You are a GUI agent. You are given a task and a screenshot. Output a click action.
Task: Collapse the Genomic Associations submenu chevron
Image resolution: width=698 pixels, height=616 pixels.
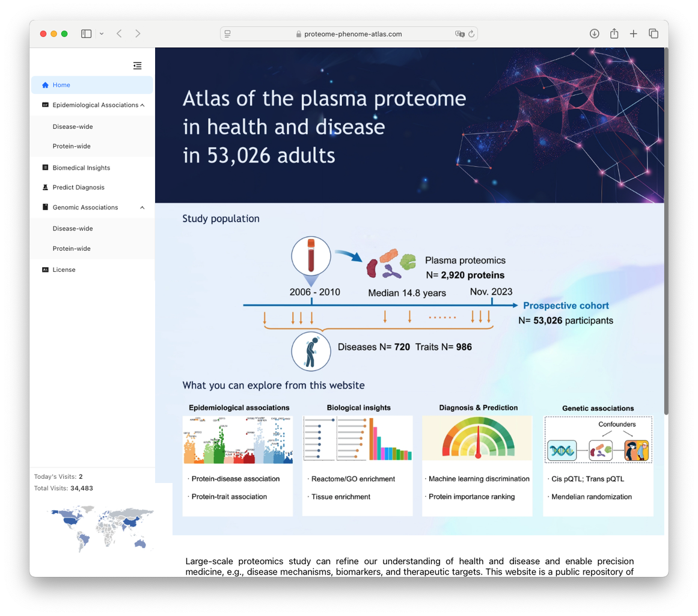(x=142, y=208)
